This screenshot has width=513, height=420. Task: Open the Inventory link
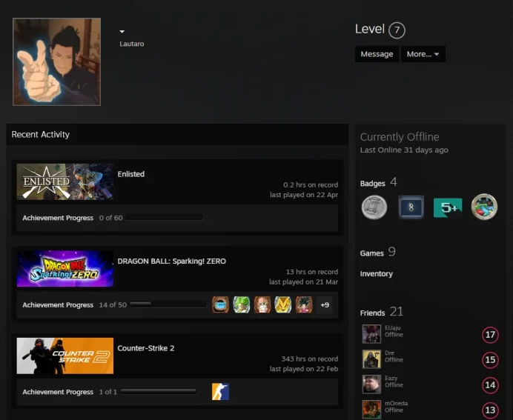(377, 274)
